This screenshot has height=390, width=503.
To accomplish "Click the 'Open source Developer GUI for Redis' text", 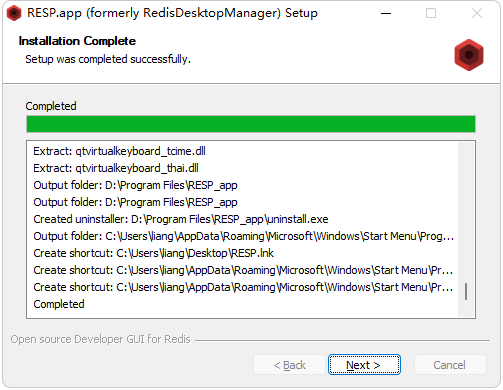I will 100,339.
